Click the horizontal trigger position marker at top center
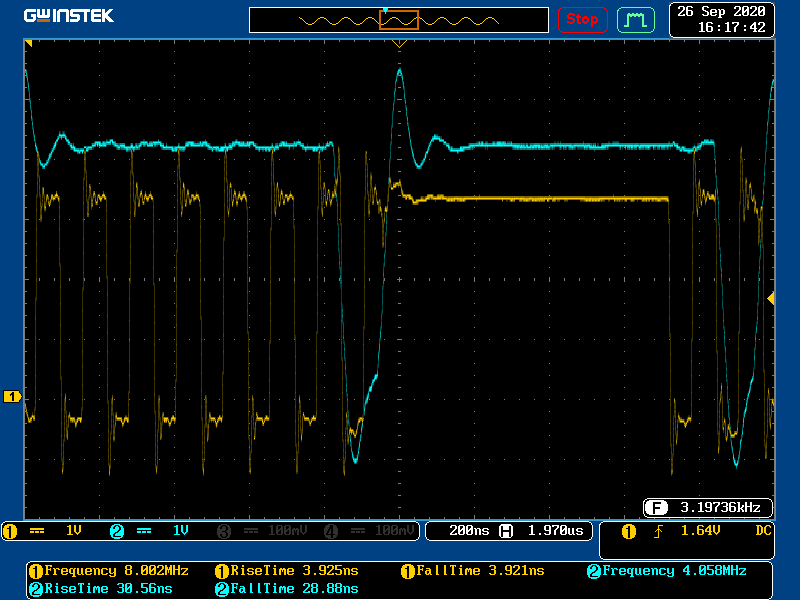The image size is (800, 600). click(399, 44)
